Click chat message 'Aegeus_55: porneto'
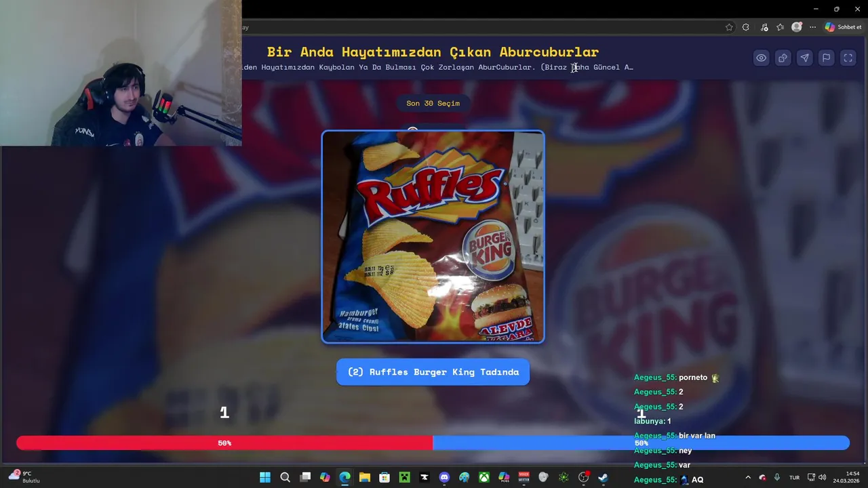This screenshot has width=868, height=488. point(676,378)
